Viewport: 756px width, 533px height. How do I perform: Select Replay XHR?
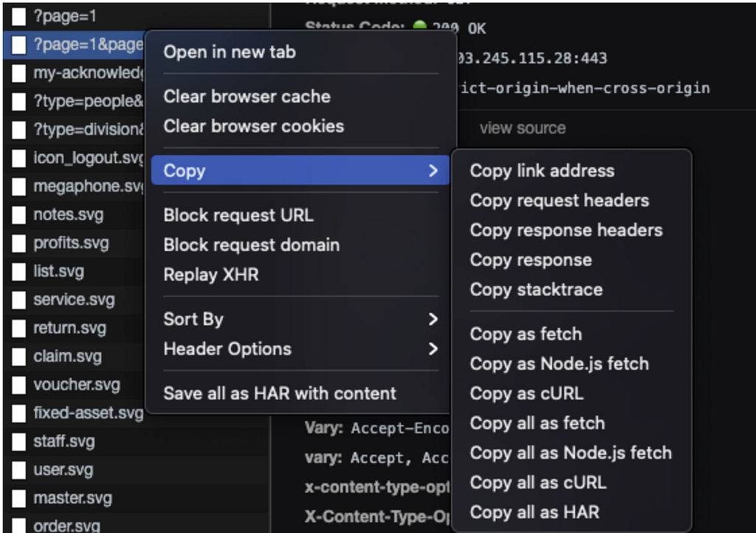(211, 275)
